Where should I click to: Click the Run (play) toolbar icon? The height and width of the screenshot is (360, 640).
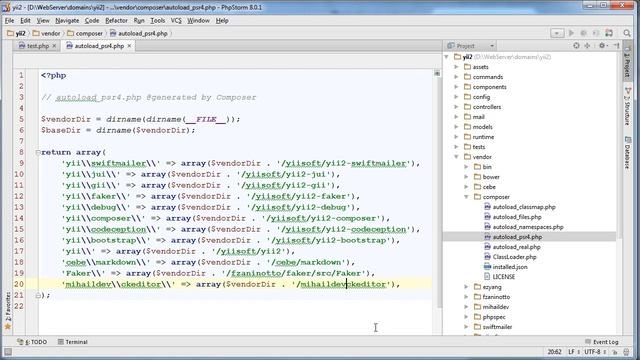(571, 33)
